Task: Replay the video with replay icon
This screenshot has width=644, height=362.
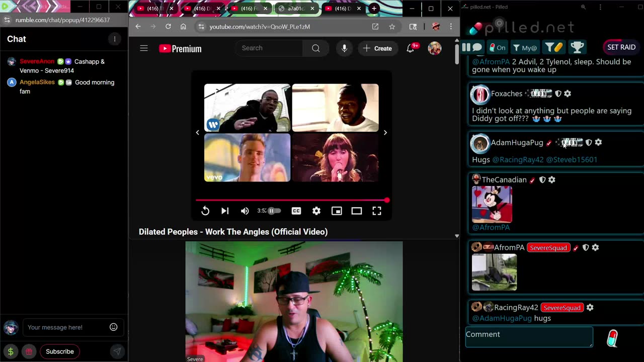Action: 205,211
